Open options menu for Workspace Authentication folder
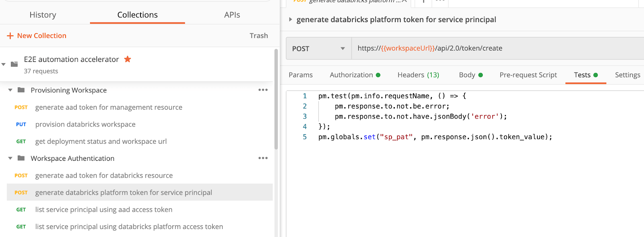 263,158
